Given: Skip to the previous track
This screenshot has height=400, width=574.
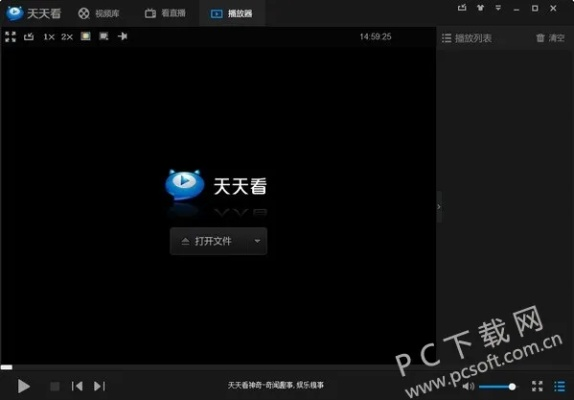Looking at the screenshot, I should 77,386.
